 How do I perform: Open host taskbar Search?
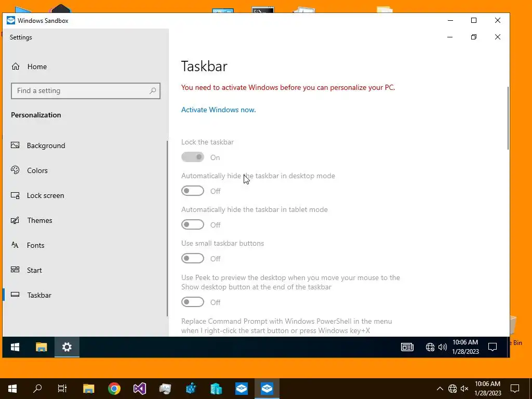pyautogui.click(x=37, y=389)
